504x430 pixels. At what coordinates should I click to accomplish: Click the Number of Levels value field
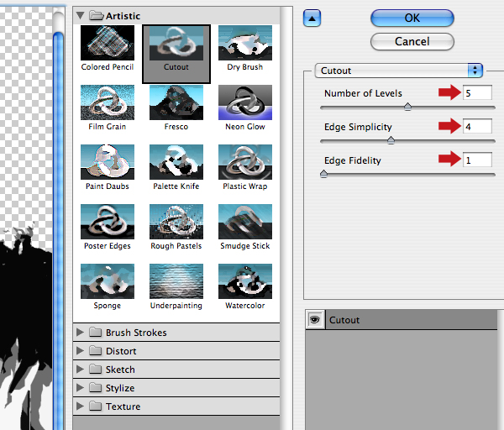coord(477,93)
